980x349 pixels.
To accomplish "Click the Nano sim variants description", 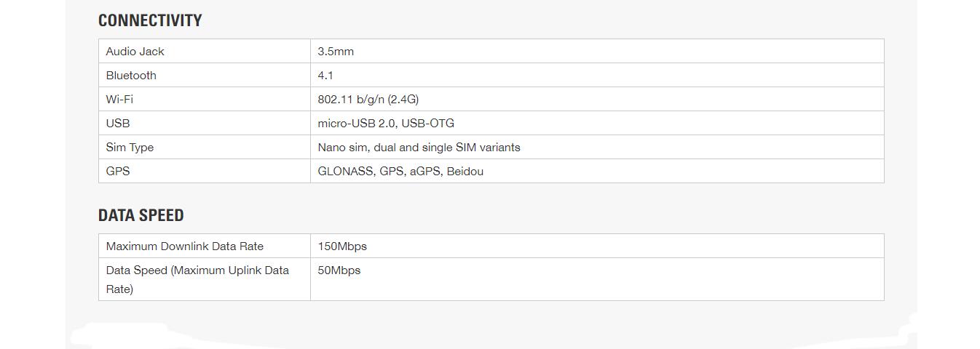I will pos(419,148).
